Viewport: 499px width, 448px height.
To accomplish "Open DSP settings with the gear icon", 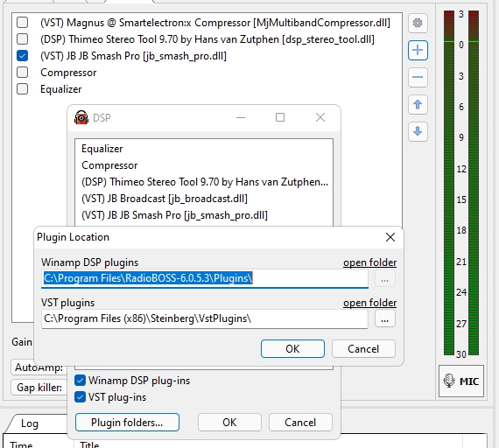I will [x=418, y=23].
